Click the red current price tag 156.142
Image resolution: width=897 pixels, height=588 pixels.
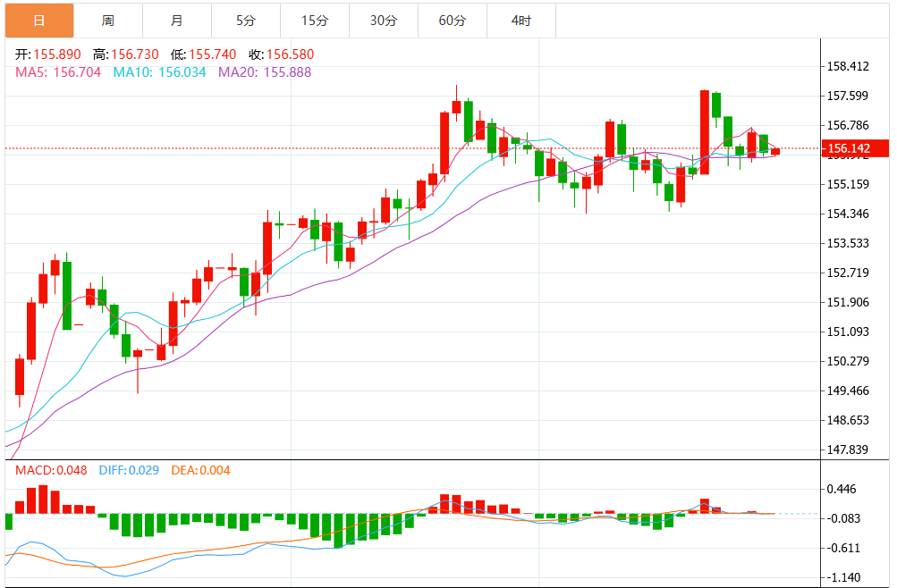point(855,148)
